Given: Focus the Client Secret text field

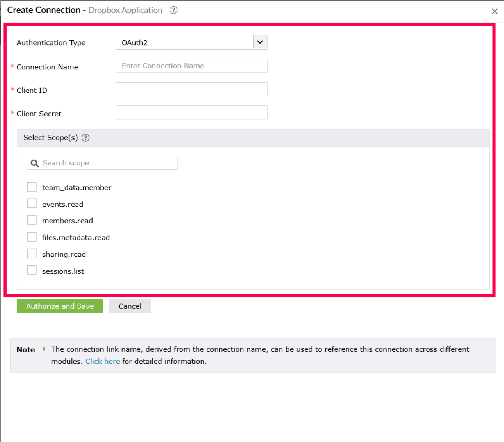Looking at the screenshot, I should pos(192,112).
